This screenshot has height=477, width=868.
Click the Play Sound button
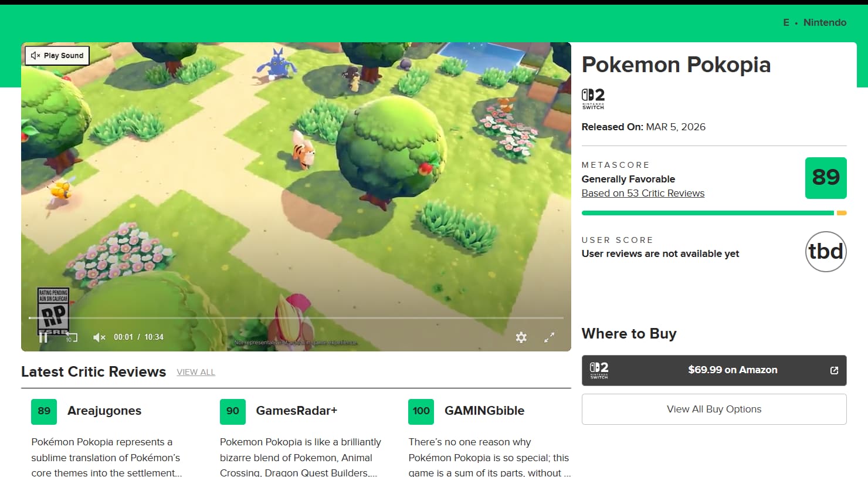pos(57,56)
